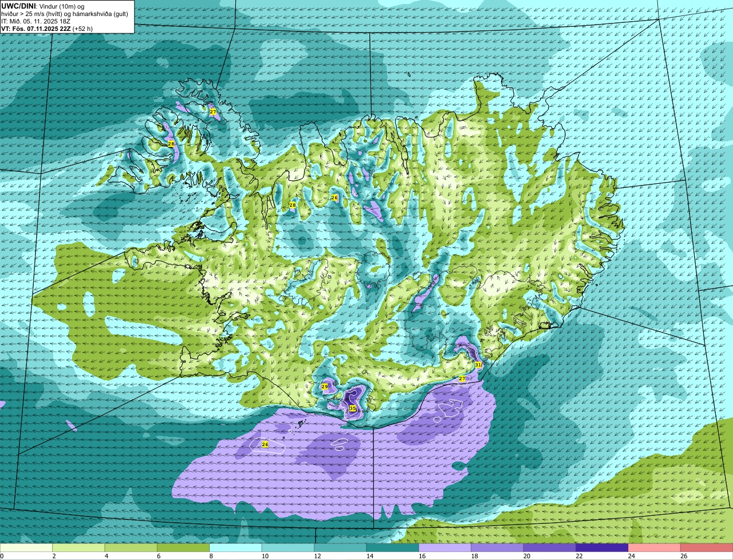733x560 pixels.
Task: Click the salmon legend swatch above 26 m/s
Action: coord(707,548)
